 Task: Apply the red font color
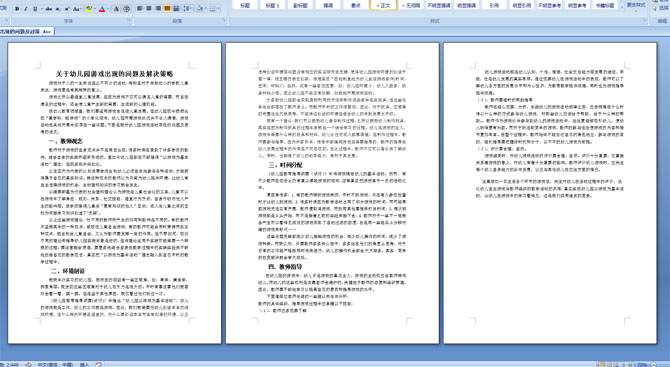point(102,9)
